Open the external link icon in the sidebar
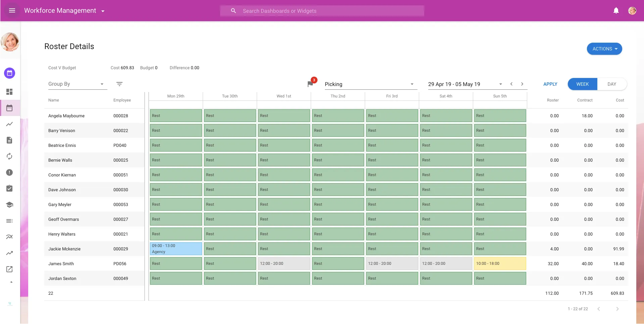644x324 pixels. click(9, 269)
